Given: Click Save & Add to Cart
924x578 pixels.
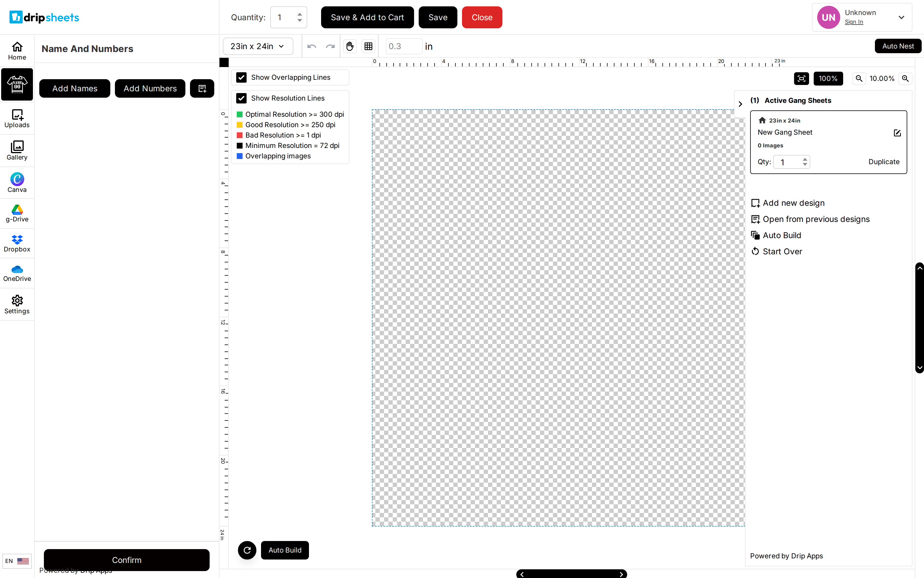Looking at the screenshot, I should pyautogui.click(x=367, y=17).
